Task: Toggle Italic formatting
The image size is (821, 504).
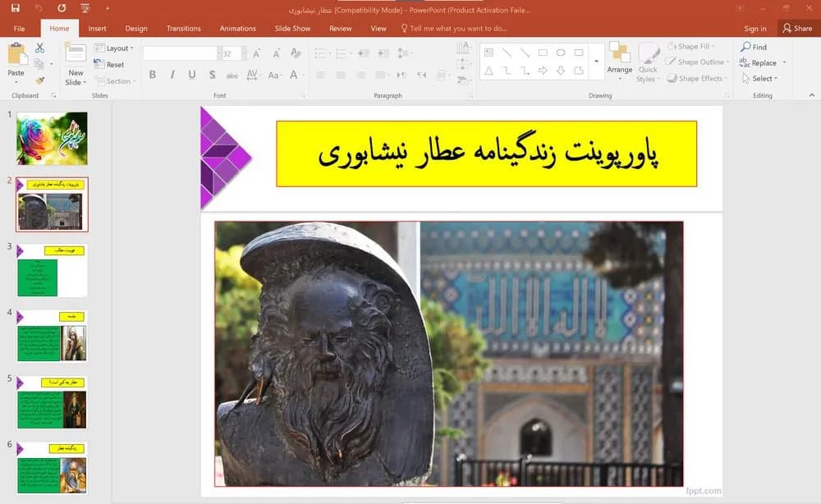Action: 172,75
